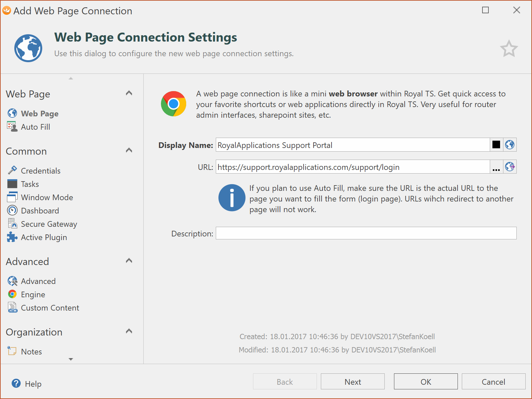Collapse the Web Page section
Screen dimensions: 532x399
tap(129, 93)
